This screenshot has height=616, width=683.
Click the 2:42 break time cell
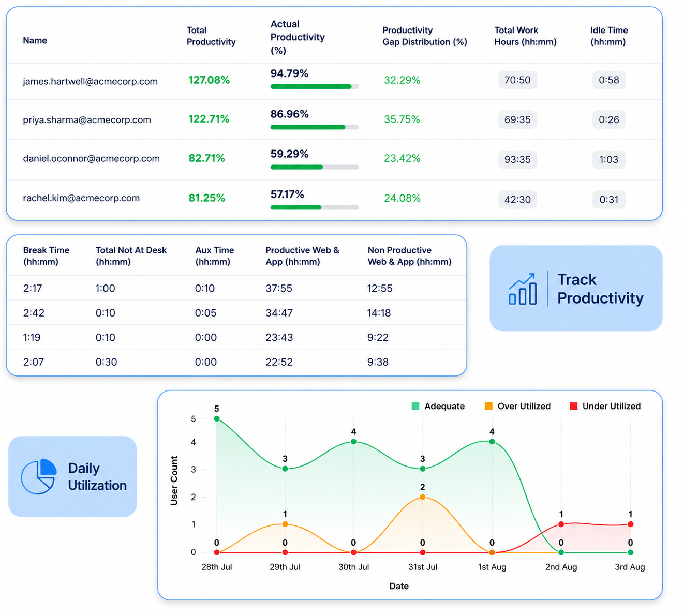[x=34, y=313]
